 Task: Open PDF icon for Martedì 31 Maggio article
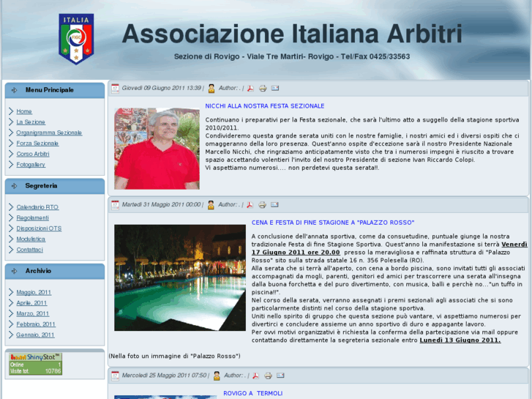(x=250, y=205)
